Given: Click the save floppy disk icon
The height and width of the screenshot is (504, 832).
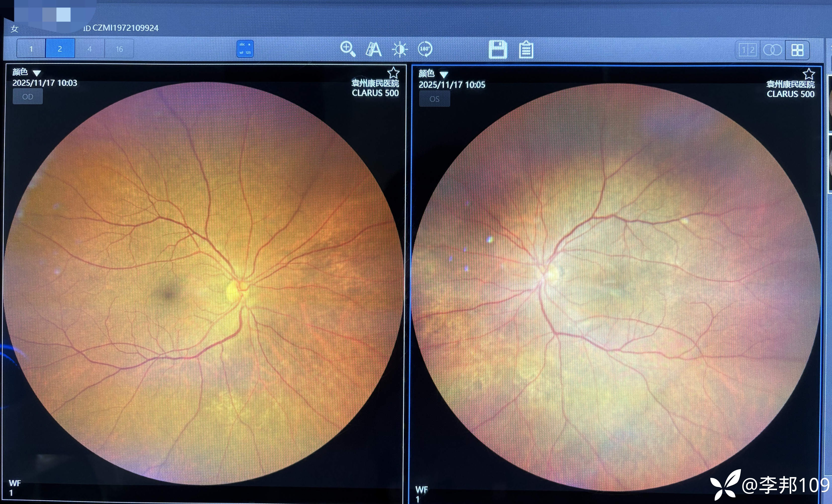Looking at the screenshot, I should point(498,49).
